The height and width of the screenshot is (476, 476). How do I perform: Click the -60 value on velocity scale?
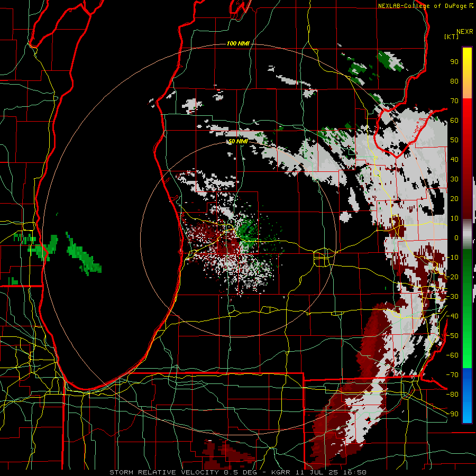[452, 355]
